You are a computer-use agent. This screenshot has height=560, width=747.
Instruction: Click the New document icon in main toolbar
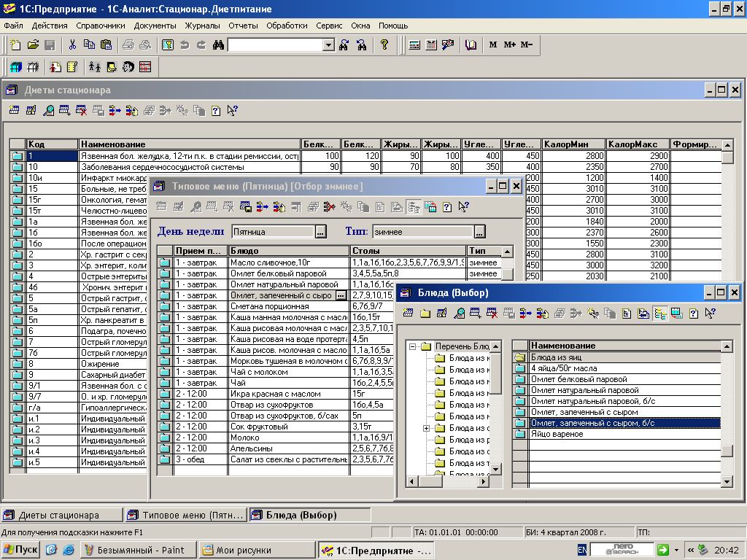[16, 44]
